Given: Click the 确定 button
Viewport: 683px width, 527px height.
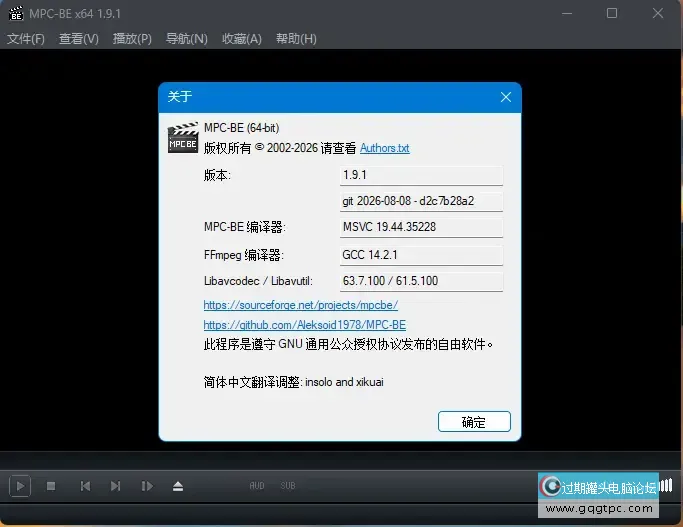Looking at the screenshot, I should [474, 422].
